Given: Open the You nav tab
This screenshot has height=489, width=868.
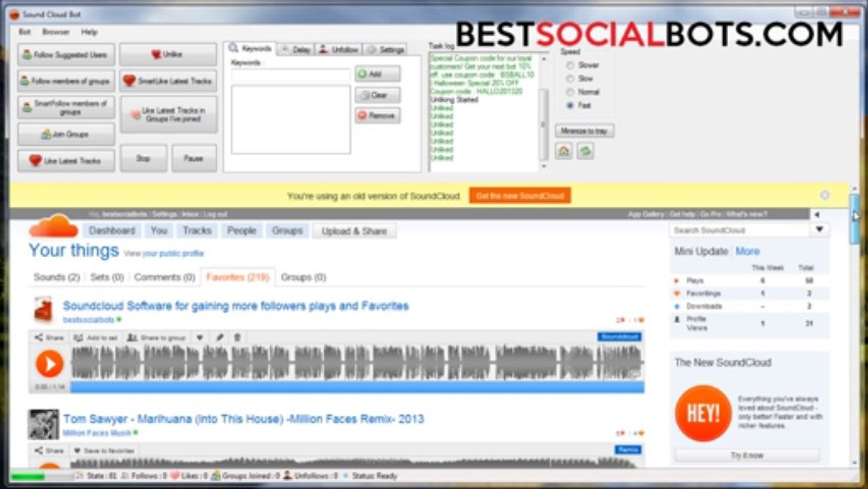Looking at the screenshot, I should (x=159, y=231).
